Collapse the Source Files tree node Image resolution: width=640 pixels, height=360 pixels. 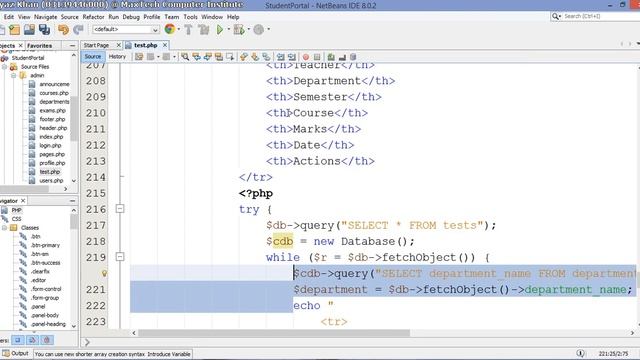point(5,67)
